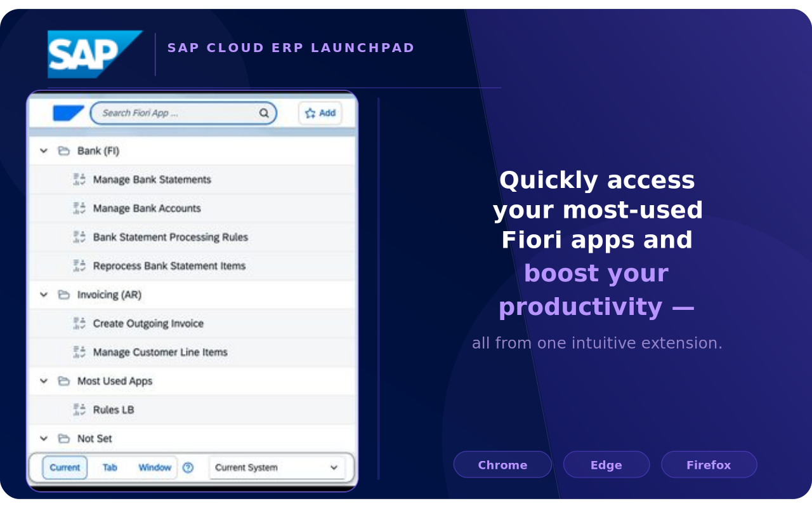The height and width of the screenshot is (508, 812).
Task: Collapse the Bank (FI) group
Action: [x=44, y=151]
